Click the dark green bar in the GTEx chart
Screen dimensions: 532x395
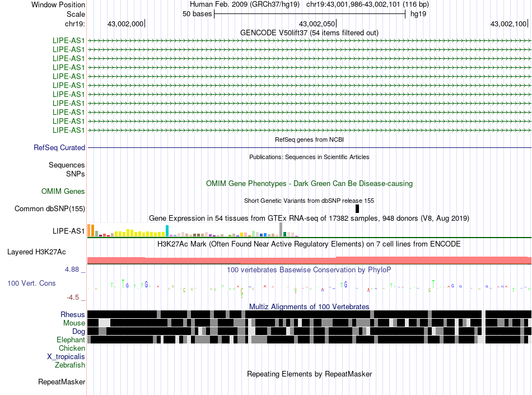tap(284, 234)
